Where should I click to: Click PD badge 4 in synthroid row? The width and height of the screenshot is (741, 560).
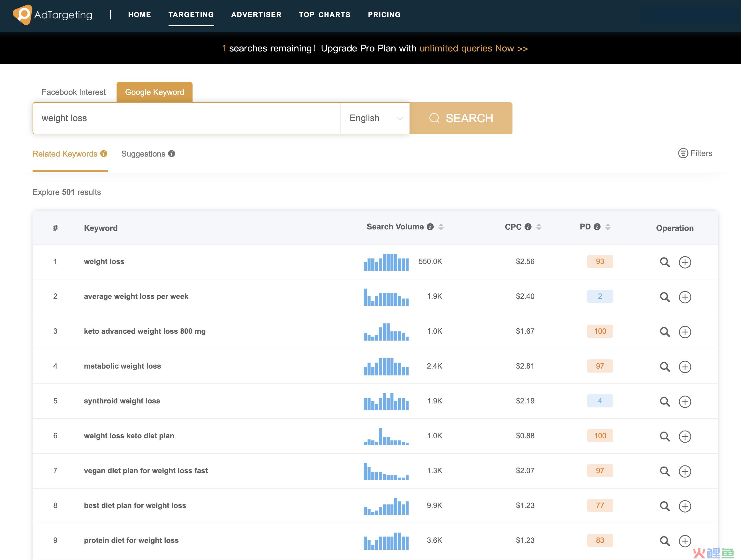600,401
